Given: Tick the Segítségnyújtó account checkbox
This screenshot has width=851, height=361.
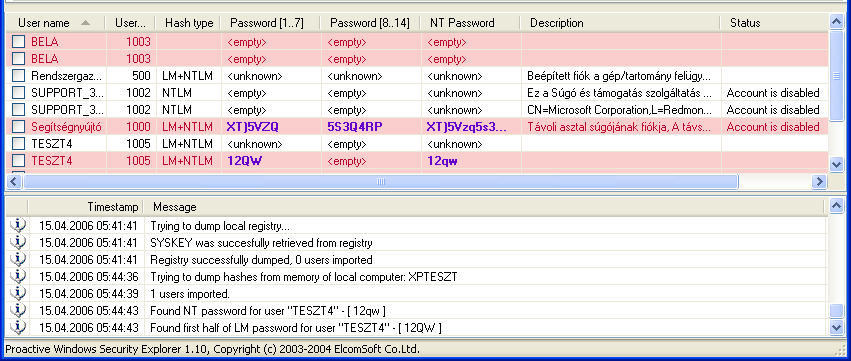Looking at the screenshot, I should (x=19, y=127).
